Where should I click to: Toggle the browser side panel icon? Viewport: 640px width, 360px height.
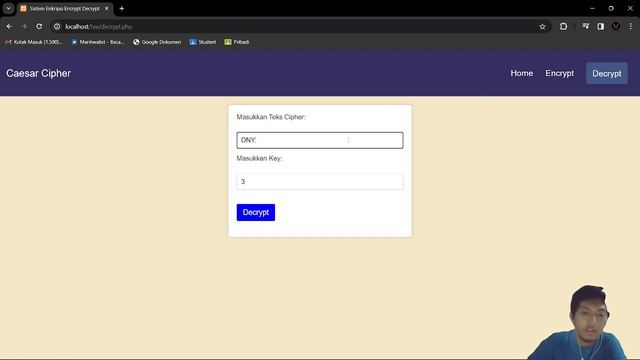[600, 27]
